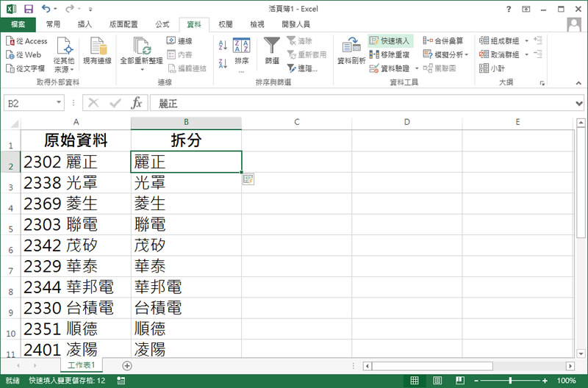The height and width of the screenshot is (388, 588).
Task: Click 移除重複 to remove duplicates
Action: tap(390, 54)
